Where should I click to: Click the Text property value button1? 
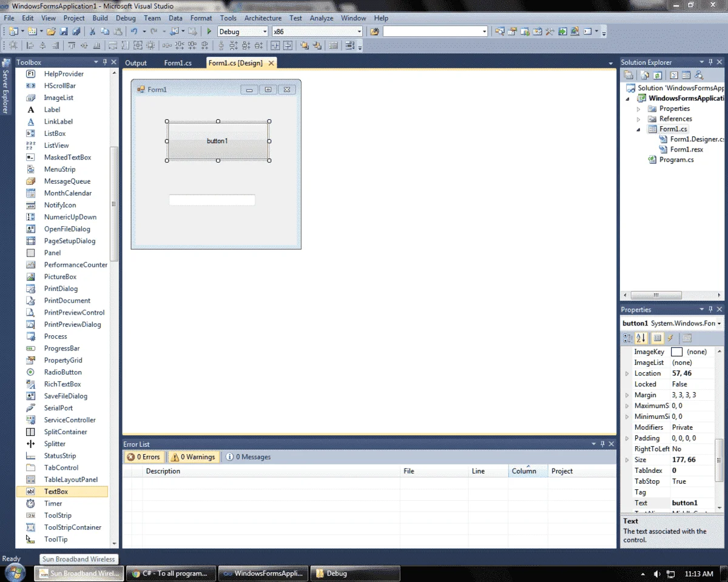pyautogui.click(x=684, y=503)
